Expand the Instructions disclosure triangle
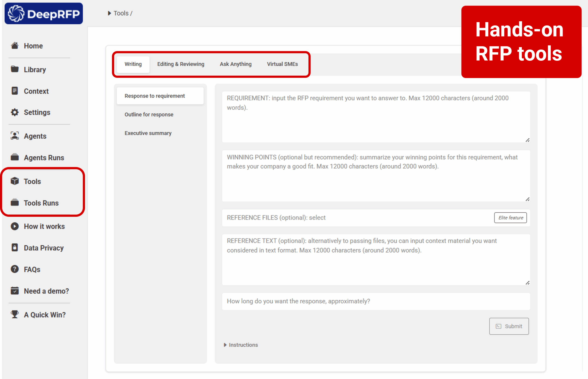Viewport: 588px width, 379px height. click(225, 345)
